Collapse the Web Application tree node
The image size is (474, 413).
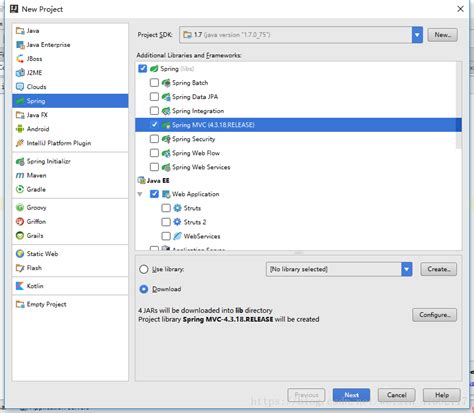140,194
